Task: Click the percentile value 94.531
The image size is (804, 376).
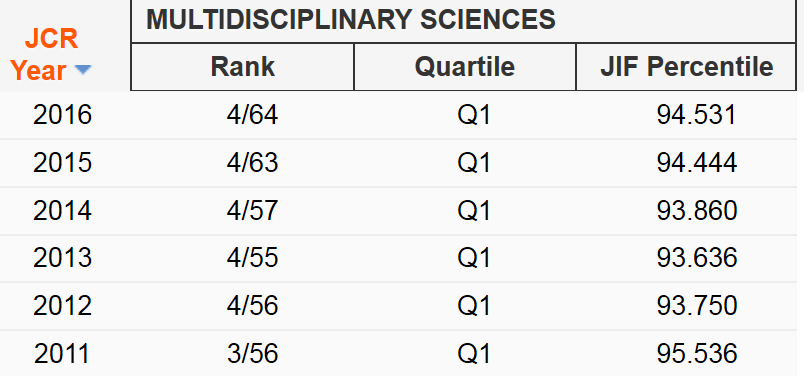Action: coord(696,115)
